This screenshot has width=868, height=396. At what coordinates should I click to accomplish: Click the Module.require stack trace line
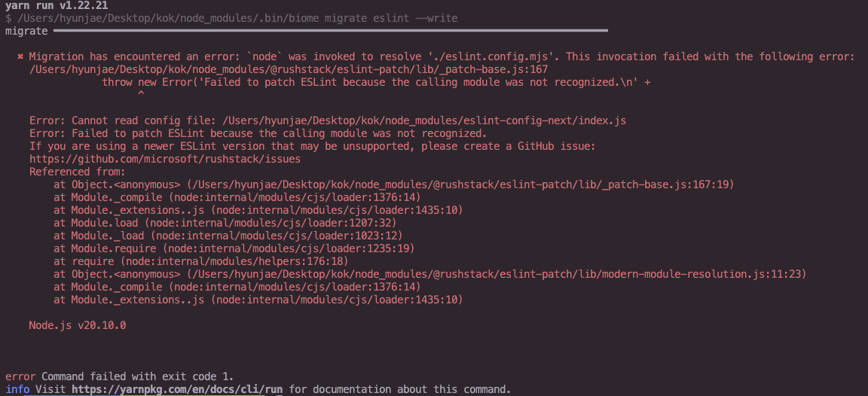tap(234, 248)
